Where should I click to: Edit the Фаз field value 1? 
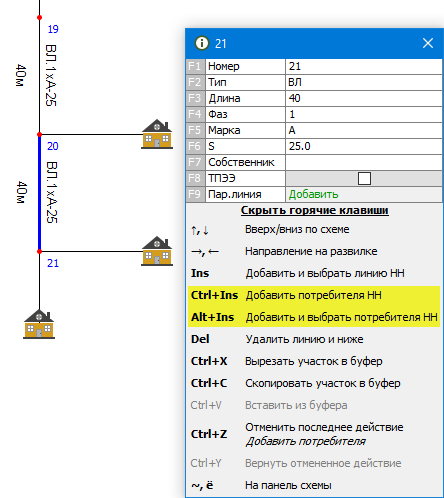click(364, 114)
